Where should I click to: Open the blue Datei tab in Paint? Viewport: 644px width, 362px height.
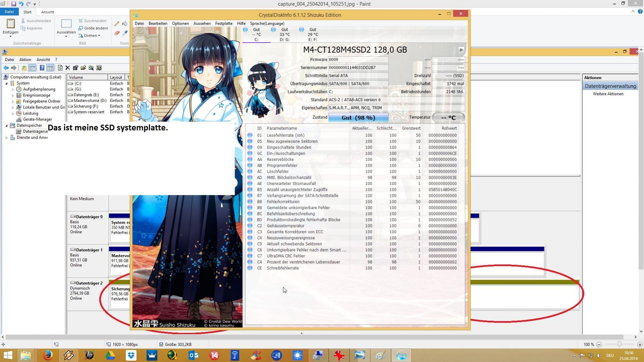(9, 12)
